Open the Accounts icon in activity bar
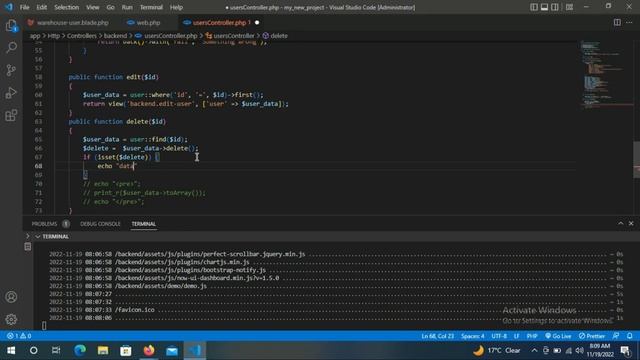 click(x=11, y=297)
